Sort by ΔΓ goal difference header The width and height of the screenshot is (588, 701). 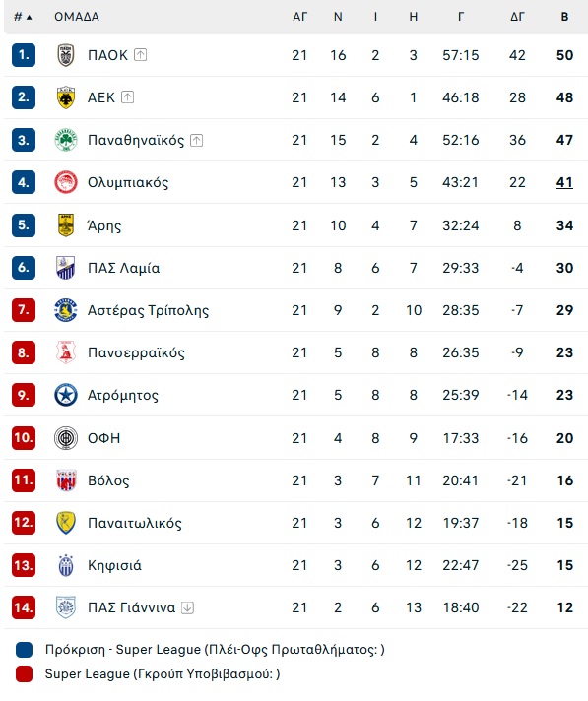pyautogui.click(x=517, y=17)
